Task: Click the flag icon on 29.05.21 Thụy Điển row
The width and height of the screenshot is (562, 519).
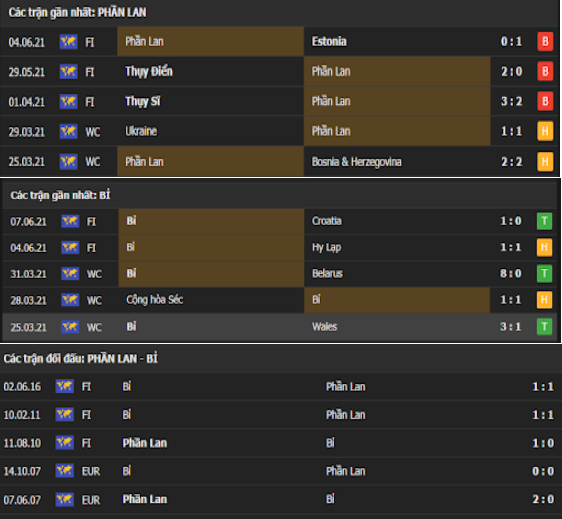Action: tap(68, 72)
